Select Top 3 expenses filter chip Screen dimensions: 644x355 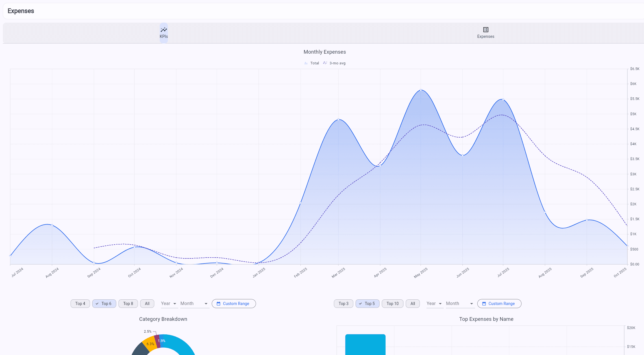(343, 304)
